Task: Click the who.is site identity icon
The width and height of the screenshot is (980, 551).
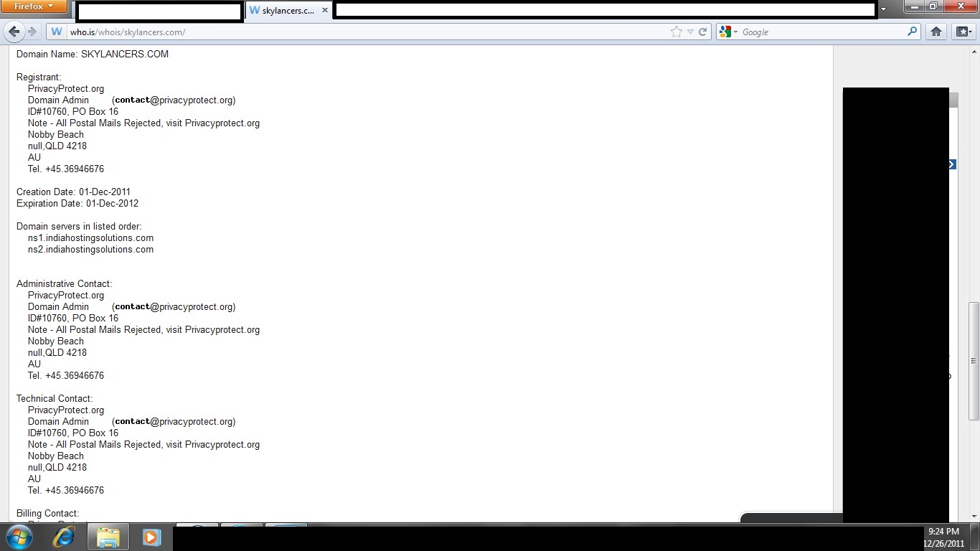Action: [x=57, y=32]
